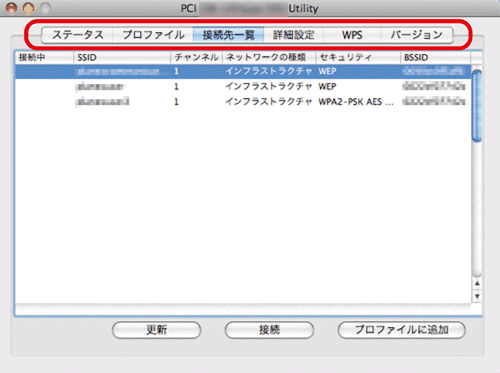
Task: Click the scrollbar down arrow
Action: click(477, 296)
